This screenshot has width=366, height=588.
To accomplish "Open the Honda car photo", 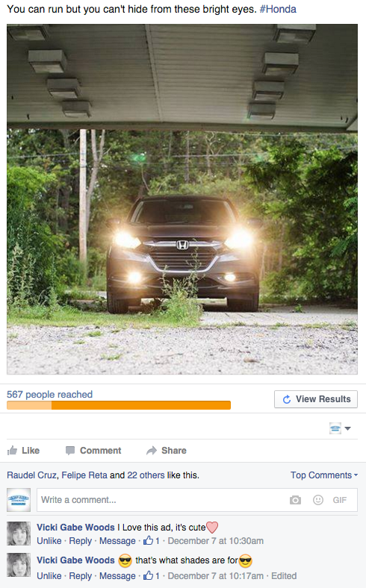I will [182, 199].
